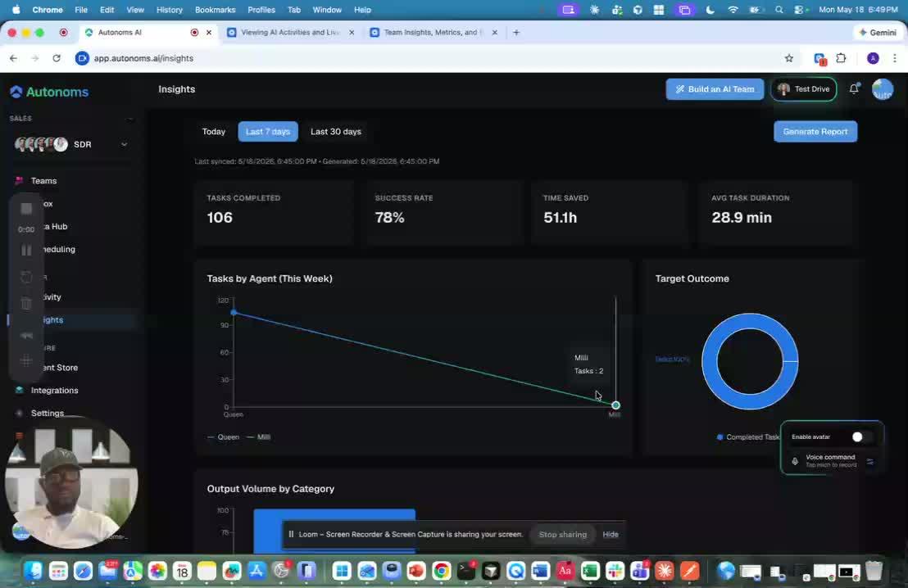Open Gemini in Chrome
This screenshot has height=588, width=908.
878,33
